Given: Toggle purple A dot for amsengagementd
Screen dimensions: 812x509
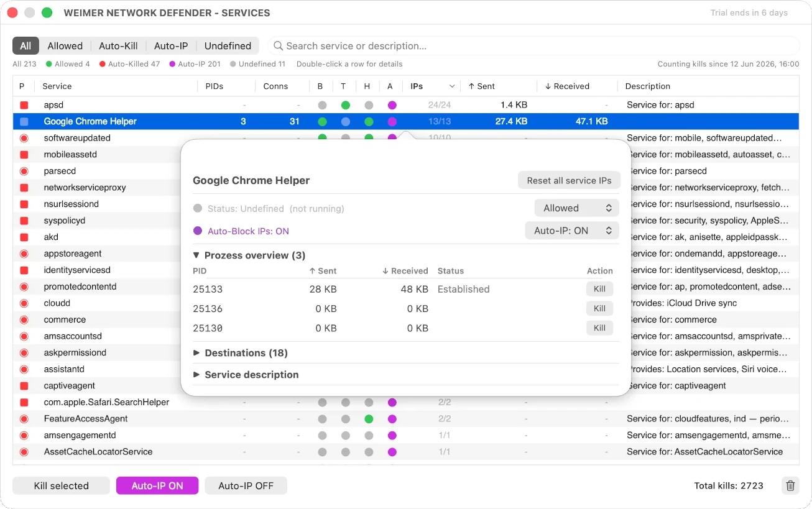Looking at the screenshot, I should (x=392, y=436).
